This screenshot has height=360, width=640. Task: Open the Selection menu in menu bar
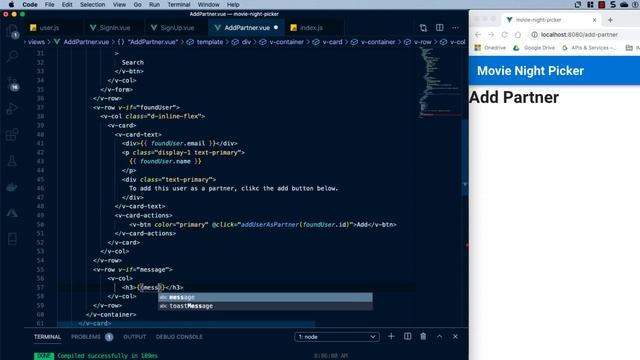pos(92,4)
